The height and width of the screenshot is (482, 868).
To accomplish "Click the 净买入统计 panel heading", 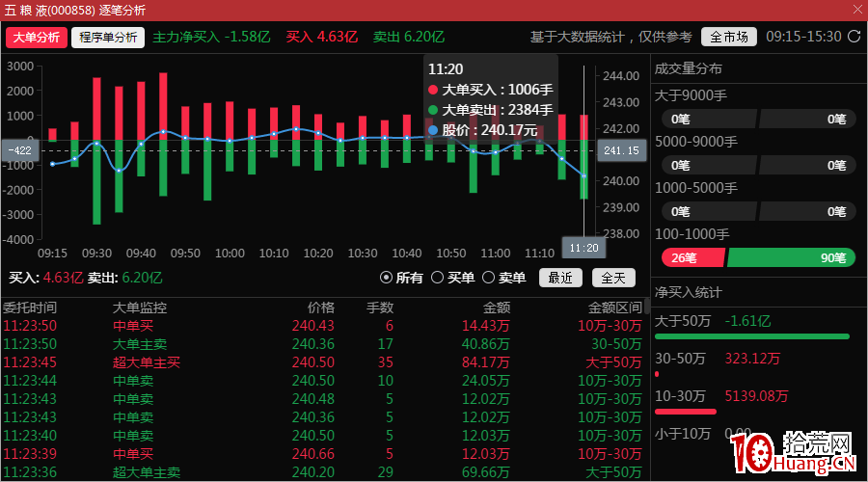I will 688,292.
